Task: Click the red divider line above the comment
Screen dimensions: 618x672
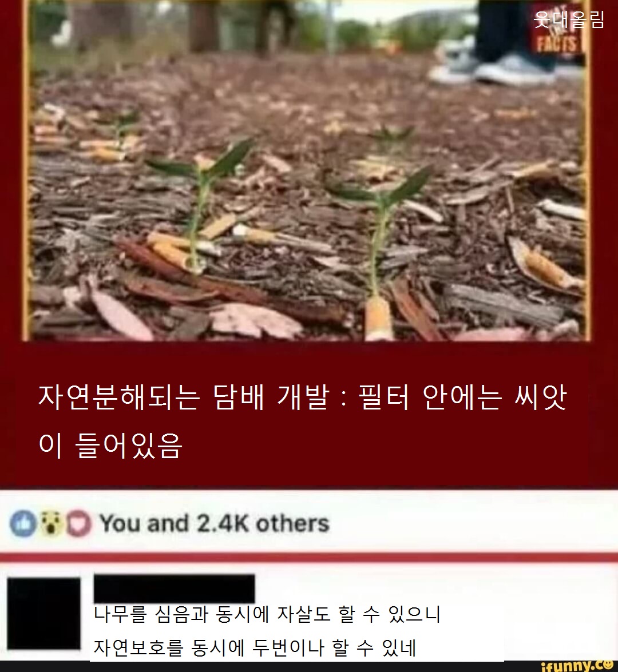Action: tap(309, 557)
